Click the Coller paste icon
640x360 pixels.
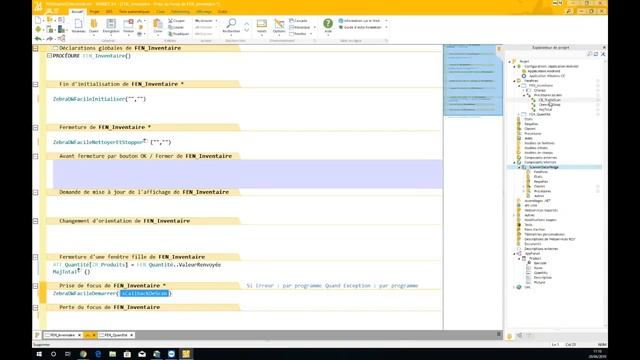coord(158,26)
